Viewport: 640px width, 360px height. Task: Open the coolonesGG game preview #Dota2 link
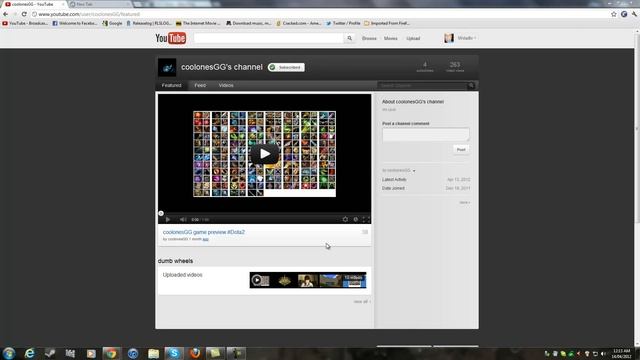click(204, 232)
